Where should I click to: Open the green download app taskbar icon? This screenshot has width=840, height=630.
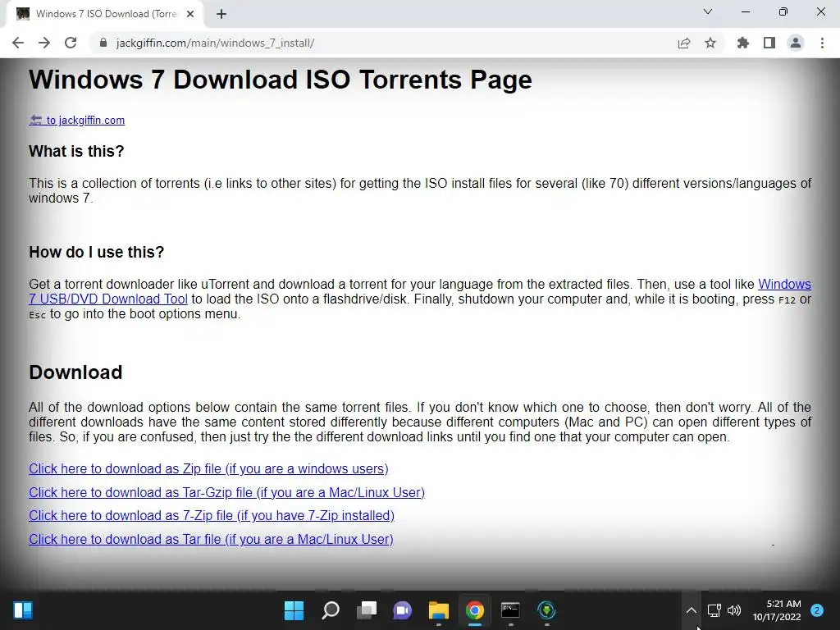tap(546, 610)
